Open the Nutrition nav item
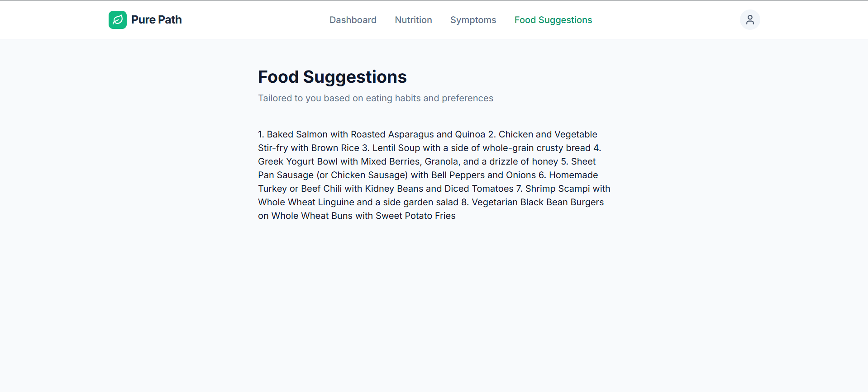Viewport: 868px width, 392px height. (413, 20)
